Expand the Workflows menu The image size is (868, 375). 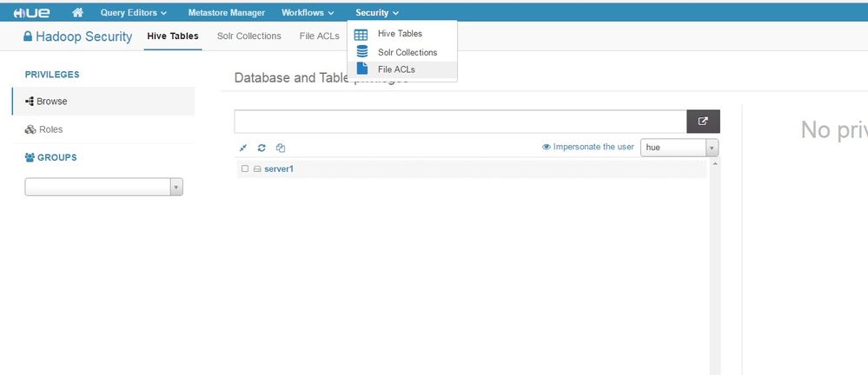click(x=308, y=12)
